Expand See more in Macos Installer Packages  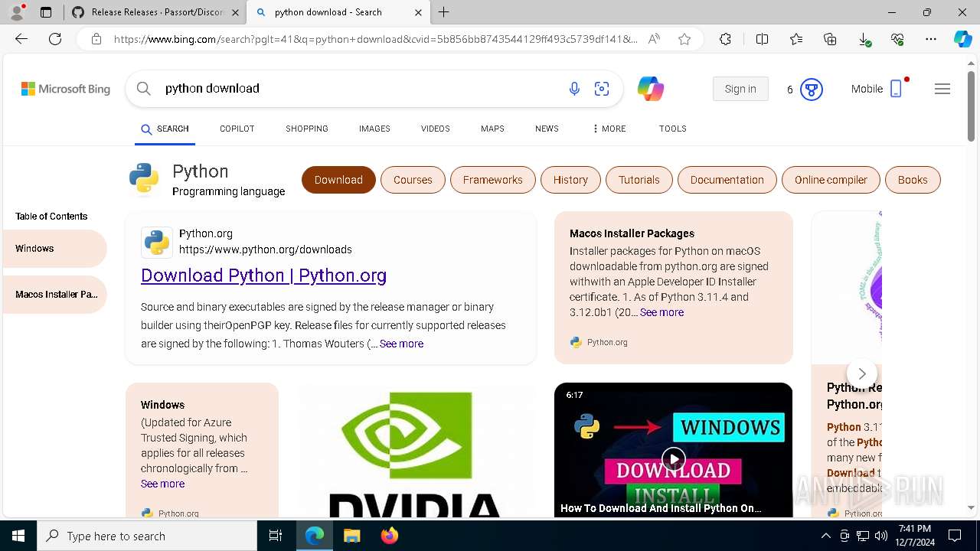click(x=661, y=312)
